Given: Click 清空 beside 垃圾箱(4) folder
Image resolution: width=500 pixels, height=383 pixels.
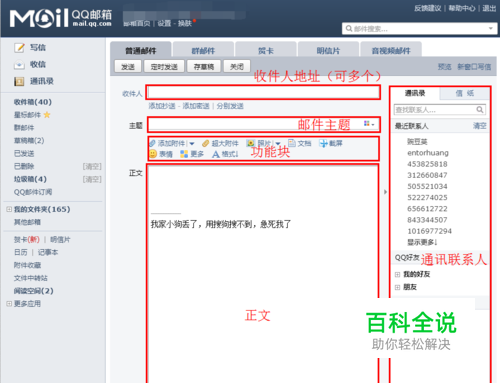Looking at the screenshot, I should [x=92, y=179].
